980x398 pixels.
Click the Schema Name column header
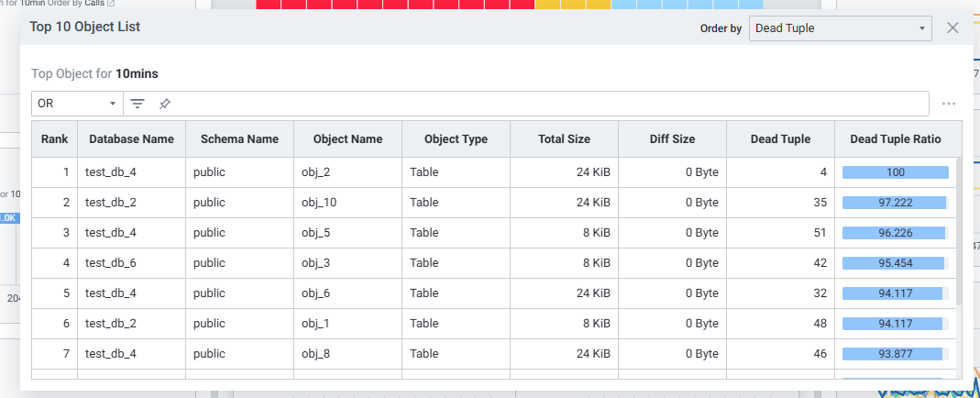[x=239, y=139]
